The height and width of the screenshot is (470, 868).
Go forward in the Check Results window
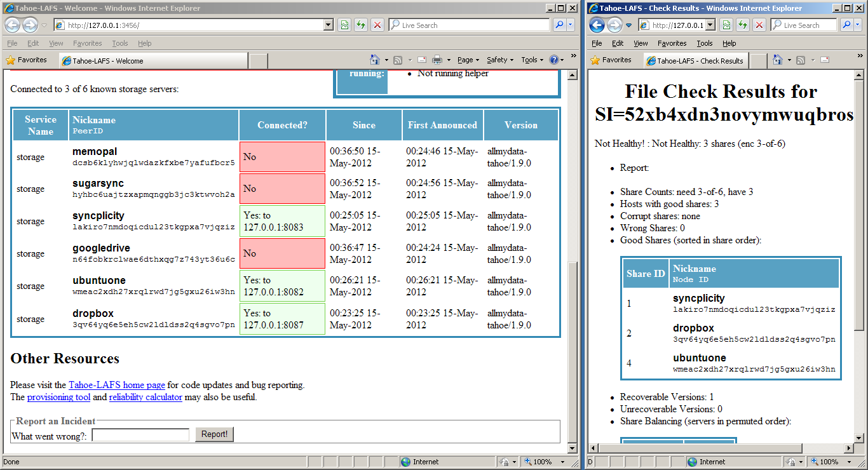tap(614, 25)
